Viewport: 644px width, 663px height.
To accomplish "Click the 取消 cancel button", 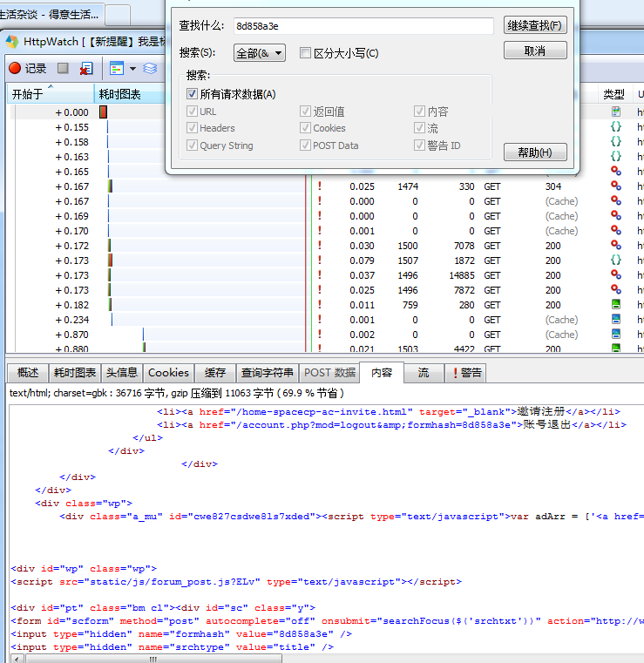I will tap(535, 51).
